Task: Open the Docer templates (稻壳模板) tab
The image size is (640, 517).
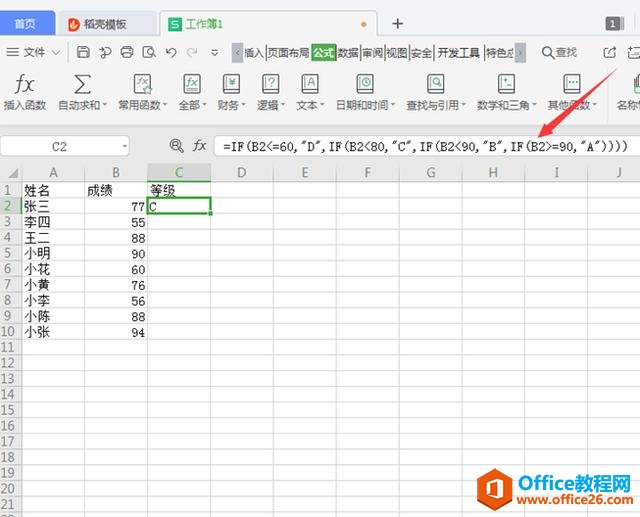Action: pyautogui.click(x=106, y=24)
